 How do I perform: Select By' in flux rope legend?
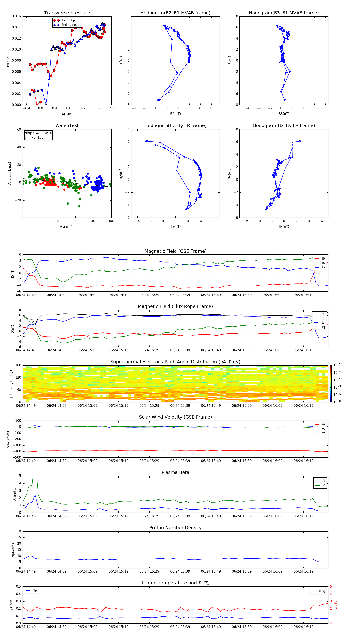tap(320, 318)
